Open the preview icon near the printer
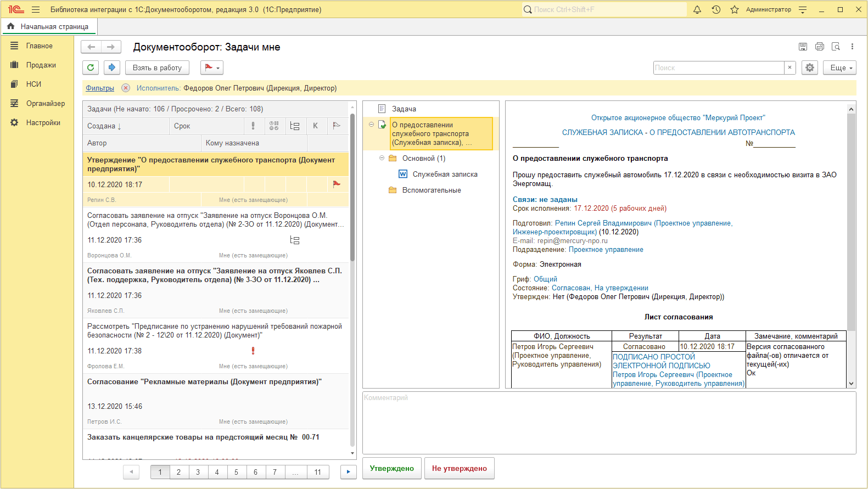868x489 pixels. click(x=836, y=47)
